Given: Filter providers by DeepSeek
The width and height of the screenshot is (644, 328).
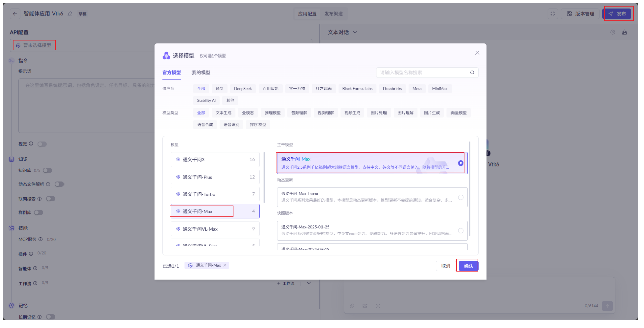Looking at the screenshot, I should click(x=243, y=88).
